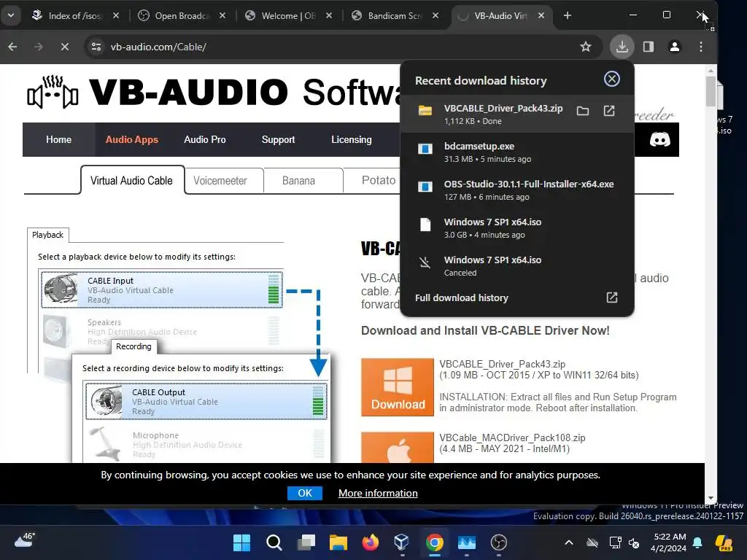
Task: Open Chrome three-dot menu
Action: 701,47
